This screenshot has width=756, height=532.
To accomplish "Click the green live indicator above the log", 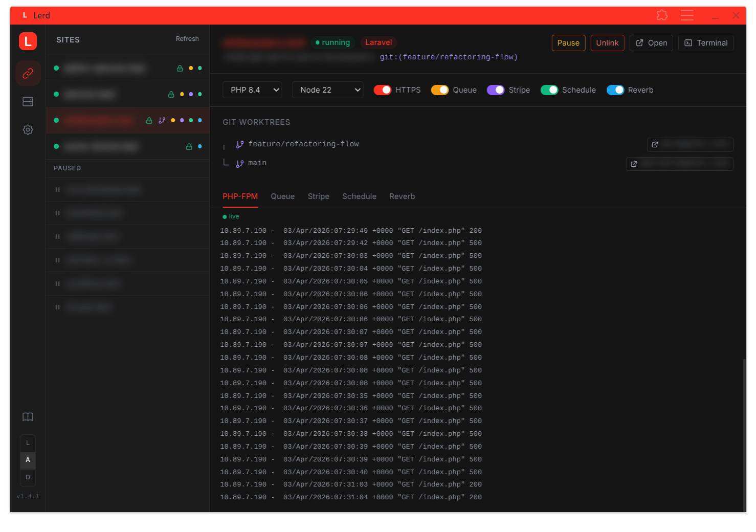I will (231, 216).
